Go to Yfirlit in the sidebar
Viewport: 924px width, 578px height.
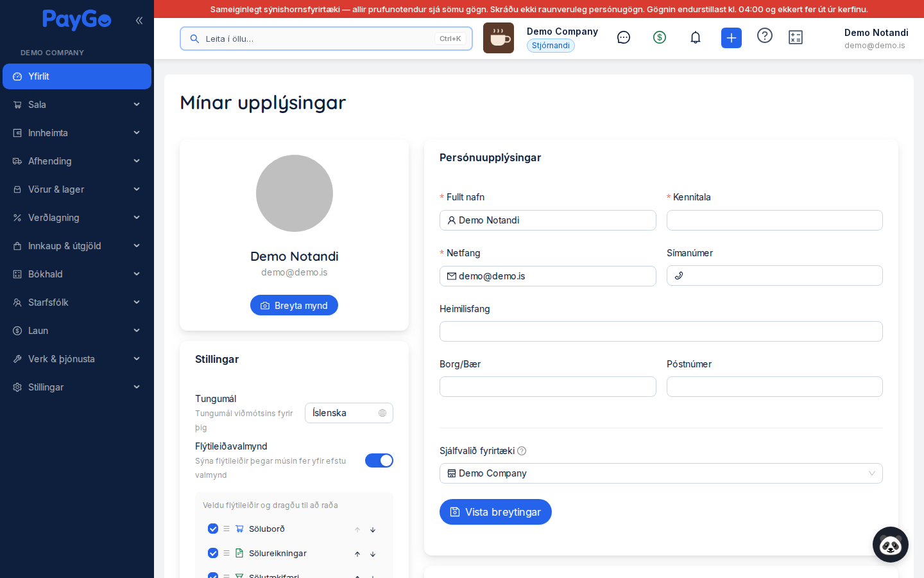tap(77, 76)
